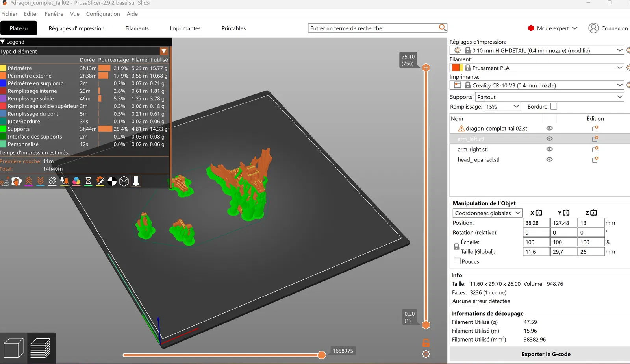This screenshot has width=630, height=364.
Task: Toggle seams icon with broken link
Action: [52, 181]
